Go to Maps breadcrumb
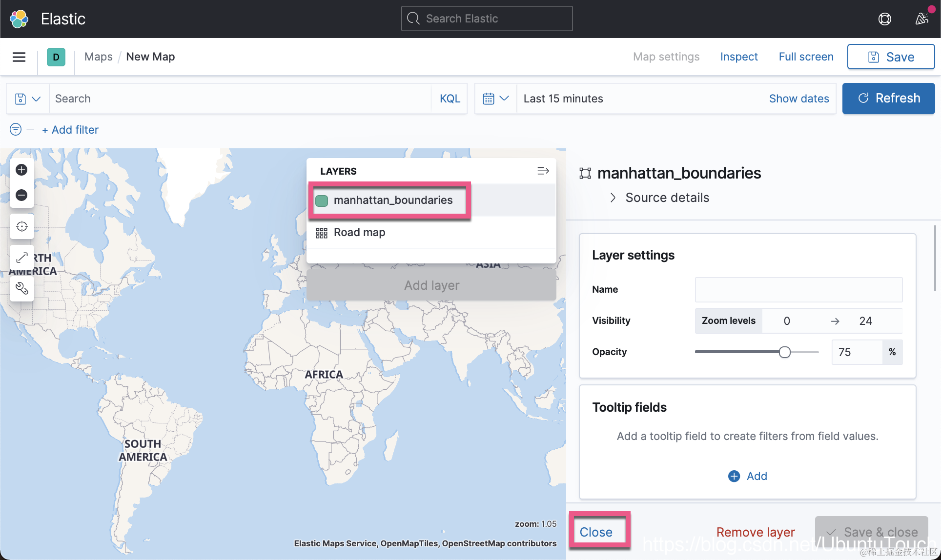This screenshot has height=560, width=941. 98,57
